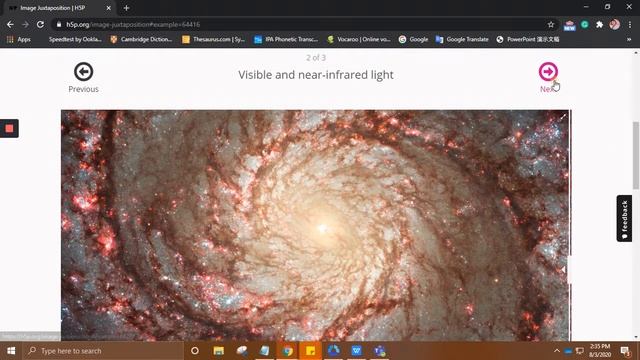Open the Windows Start menu
The image size is (640, 360).
coord(11,351)
